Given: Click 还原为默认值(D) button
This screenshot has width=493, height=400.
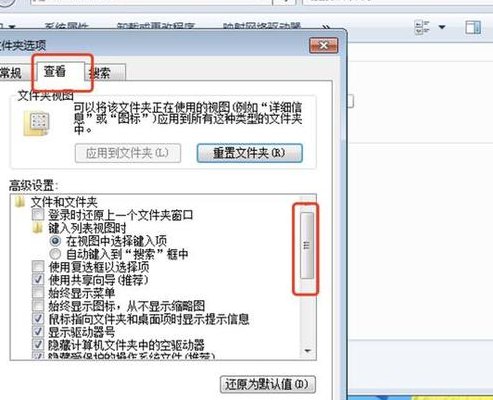Looking at the screenshot, I should point(268,384).
